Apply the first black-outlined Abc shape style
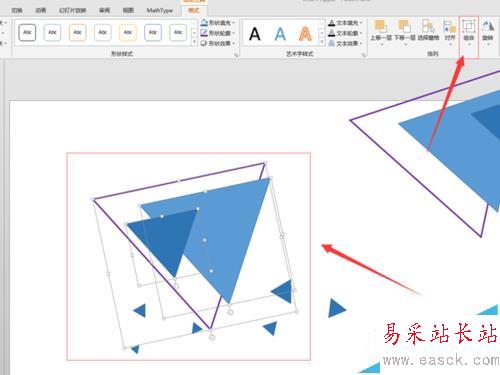The height and width of the screenshot is (375, 500). (27, 33)
